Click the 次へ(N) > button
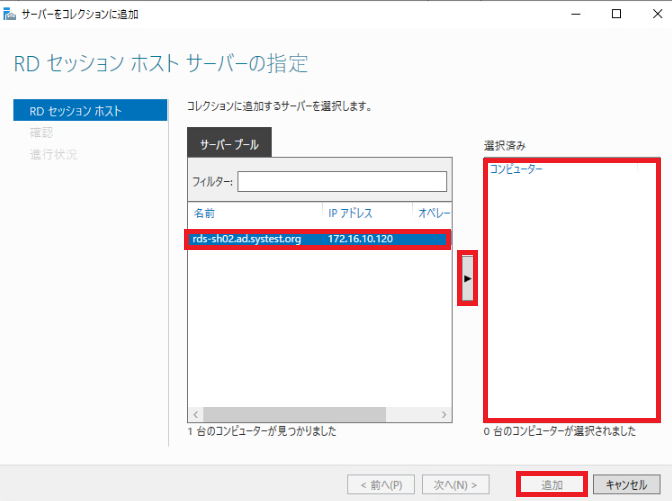 pos(455,485)
